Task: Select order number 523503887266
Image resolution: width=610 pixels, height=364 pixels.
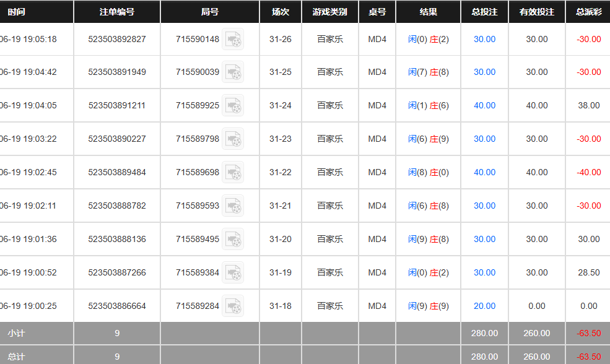Action: click(117, 272)
